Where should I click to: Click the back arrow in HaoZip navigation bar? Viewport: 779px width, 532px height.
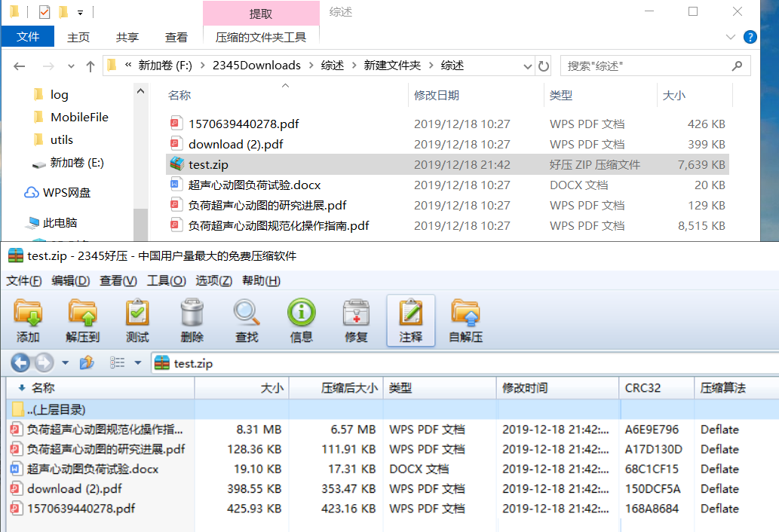pyautogui.click(x=20, y=362)
